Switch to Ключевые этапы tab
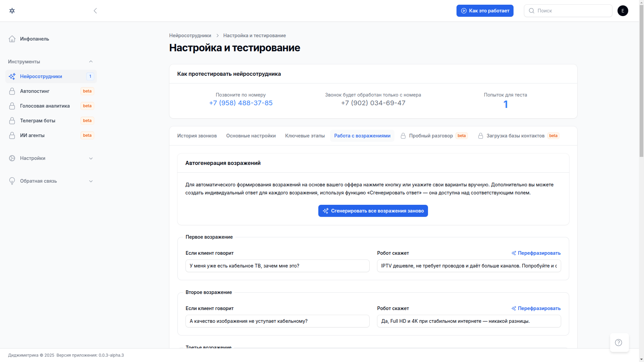The image size is (644, 362). click(305, 136)
